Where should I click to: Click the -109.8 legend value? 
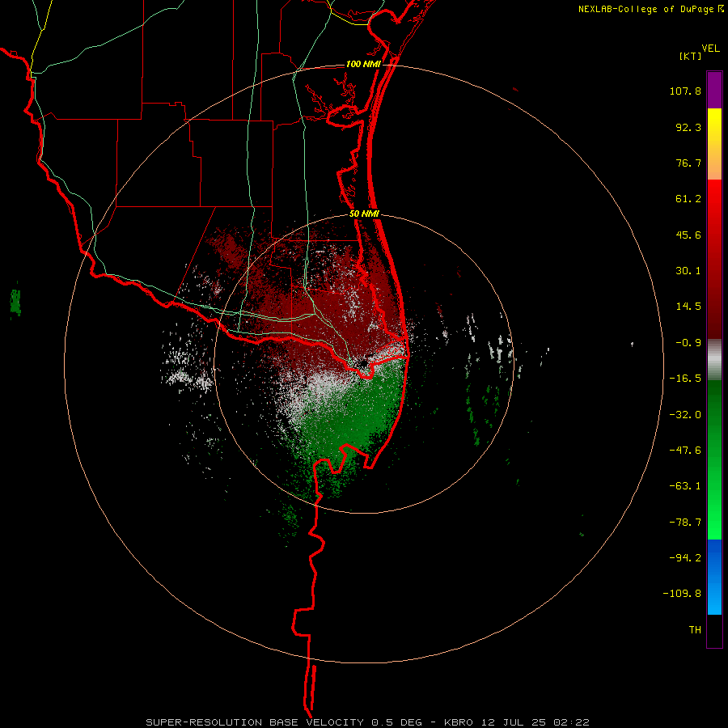pos(682,594)
